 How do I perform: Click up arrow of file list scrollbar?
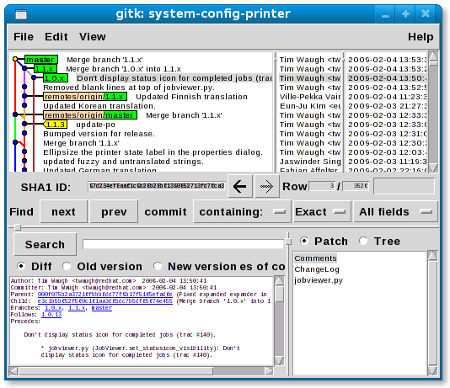[x=432, y=256]
